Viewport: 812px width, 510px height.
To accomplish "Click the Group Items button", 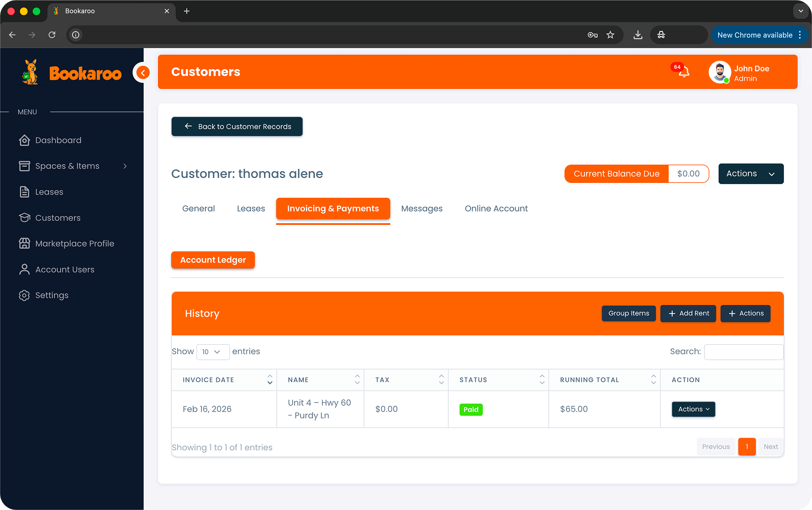I will [x=629, y=313].
